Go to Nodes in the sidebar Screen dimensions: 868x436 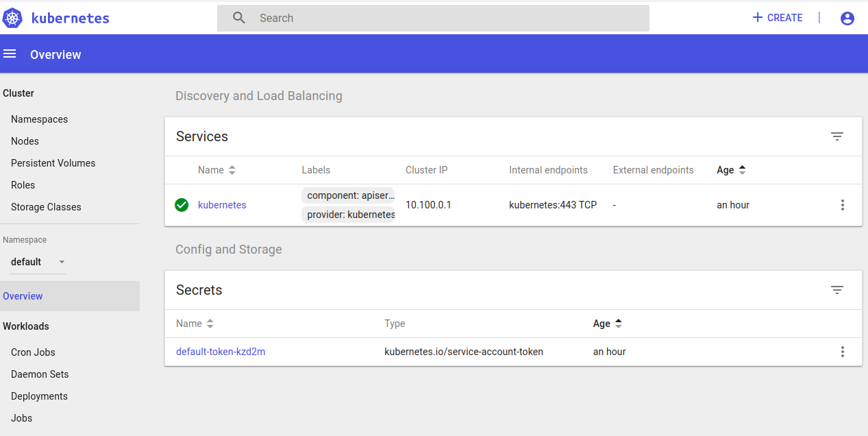tap(25, 141)
